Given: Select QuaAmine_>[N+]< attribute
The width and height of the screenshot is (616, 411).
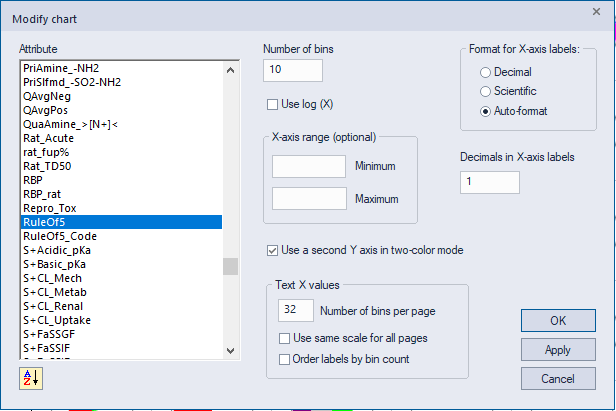Looking at the screenshot, I should (121, 124).
